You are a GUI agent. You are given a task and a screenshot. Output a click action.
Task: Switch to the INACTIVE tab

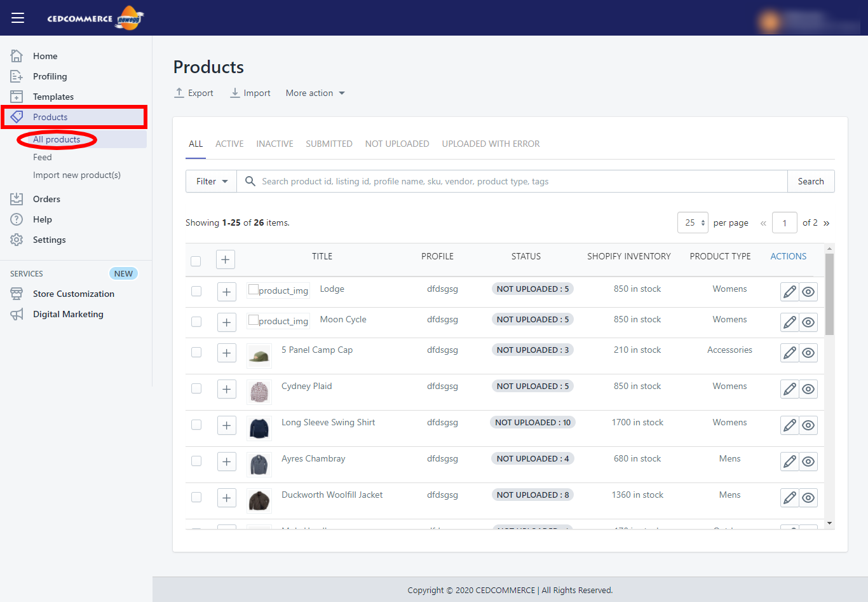click(x=275, y=144)
